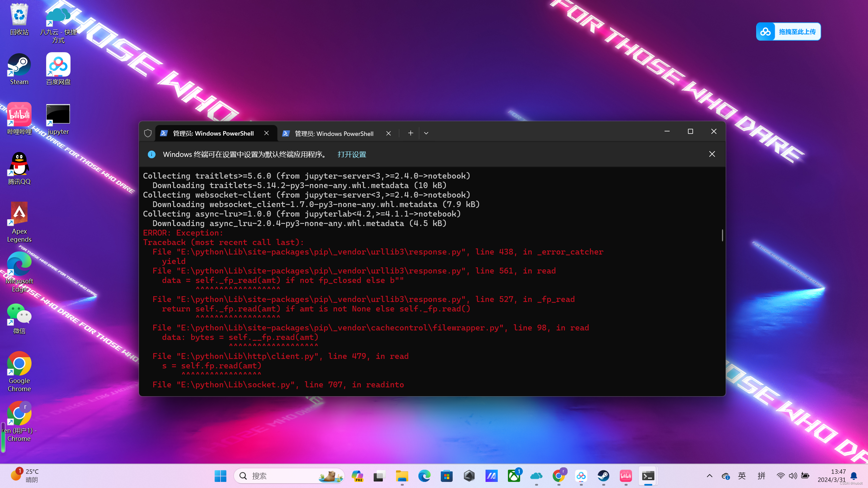868x488 pixels.
Task: Open File Explorer from the taskbar
Action: (402, 476)
